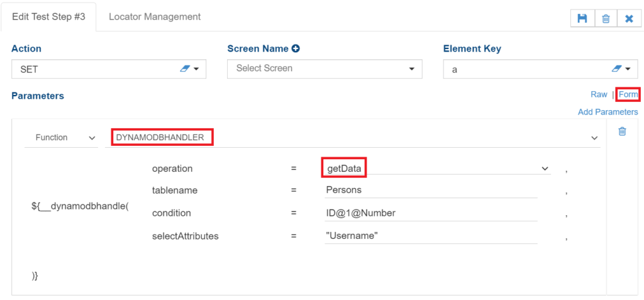Viewport: 644px width, 300px height.
Task: Click the tablename field containing Persons
Action: 430,190
